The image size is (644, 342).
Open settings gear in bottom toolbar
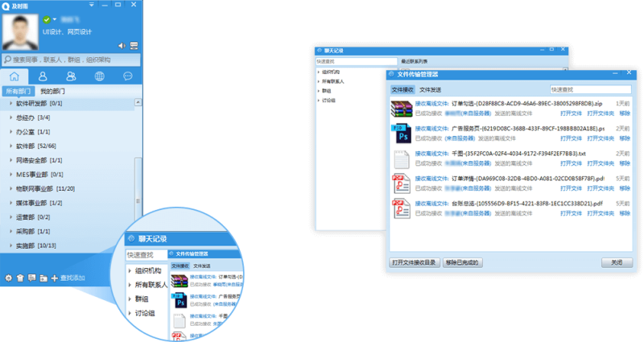(x=8, y=278)
